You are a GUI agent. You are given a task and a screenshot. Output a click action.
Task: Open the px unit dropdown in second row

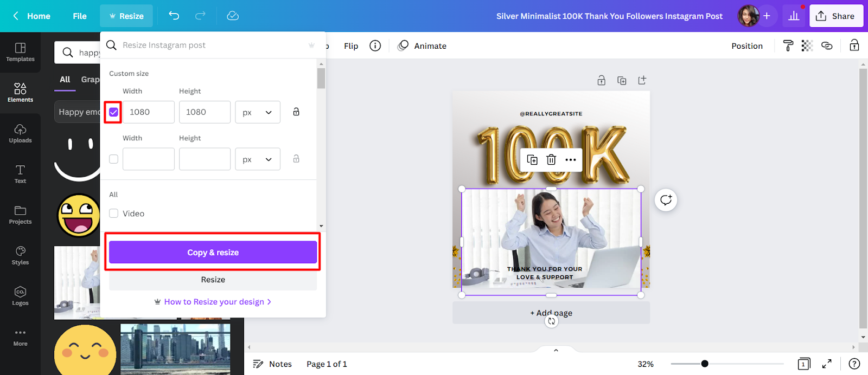pos(258,159)
